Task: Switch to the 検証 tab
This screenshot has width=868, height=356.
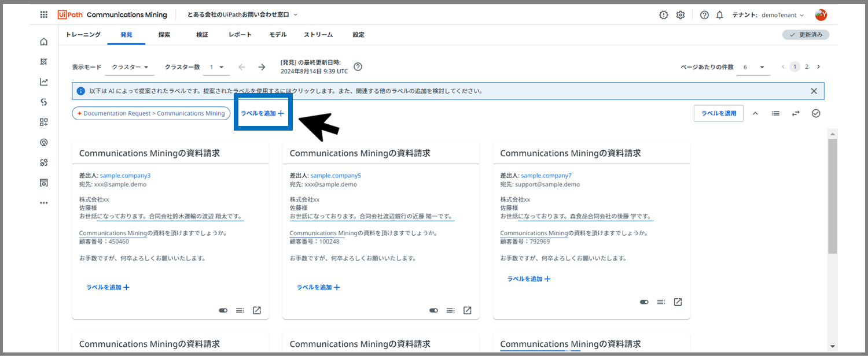Action: [x=202, y=35]
